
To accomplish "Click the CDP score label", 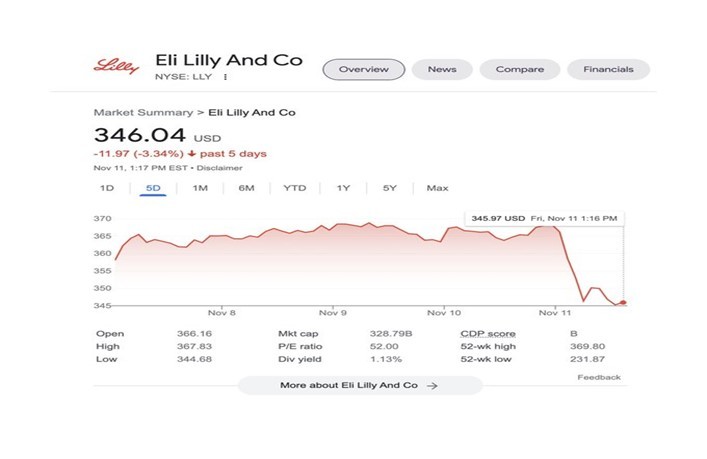I will [x=487, y=333].
